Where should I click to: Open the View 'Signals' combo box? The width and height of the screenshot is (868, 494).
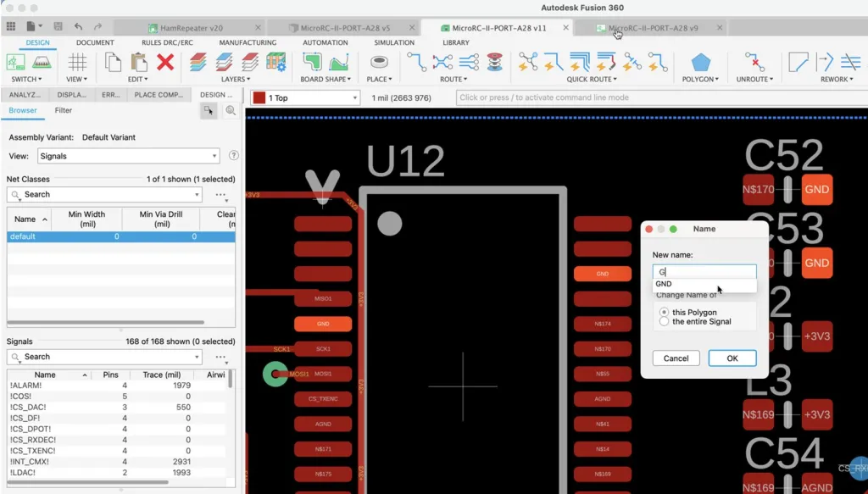click(129, 156)
